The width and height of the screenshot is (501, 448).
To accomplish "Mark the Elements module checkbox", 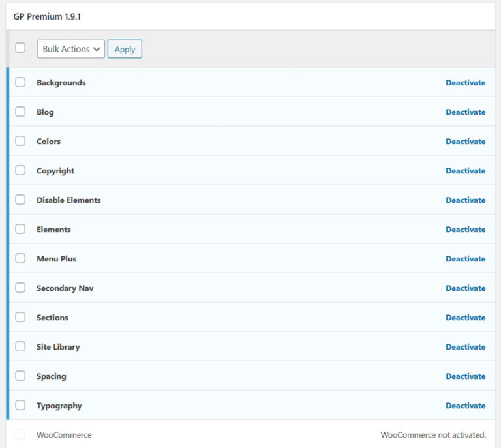I will pyautogui.click(x=20, y=230).
